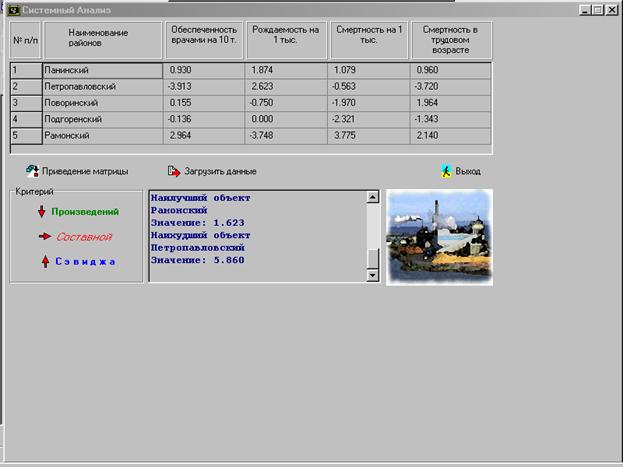This screenshot has height=467, width=623.
Task: Choose the red right arrow beside Составной
Action: pos(43,236)
